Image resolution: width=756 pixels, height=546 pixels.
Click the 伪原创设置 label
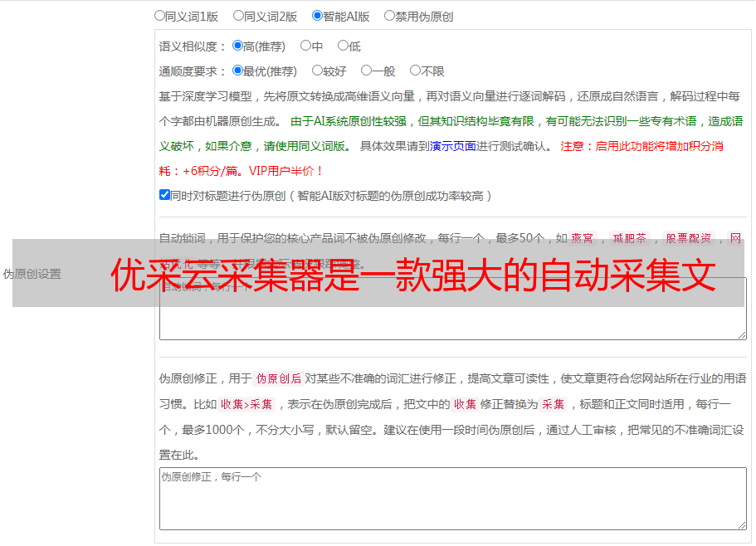pos(32,274)
